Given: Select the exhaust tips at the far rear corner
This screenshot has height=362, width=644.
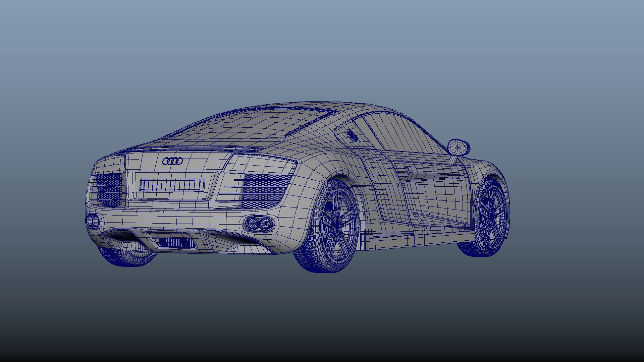Looking at the screenshot, I should [x=93, y=221].
